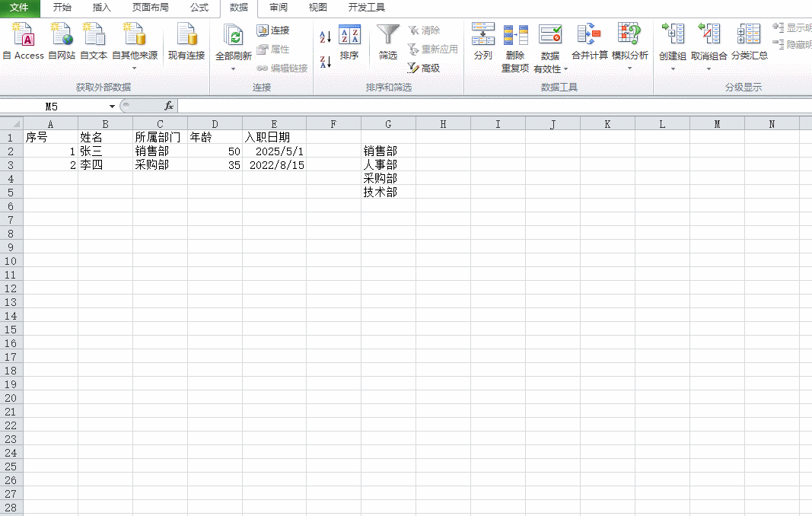This screenshot has width=812, height=516.
Task: Click the column D header
Action: 215,123
